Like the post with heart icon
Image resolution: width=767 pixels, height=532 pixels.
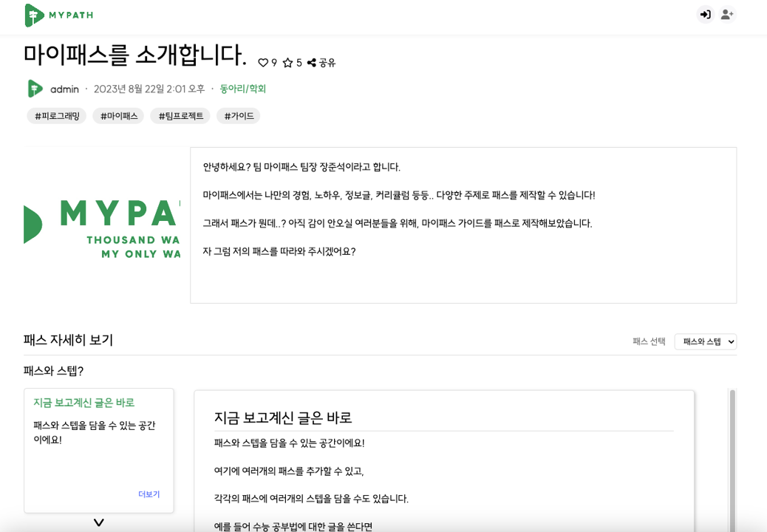point(263,64)
